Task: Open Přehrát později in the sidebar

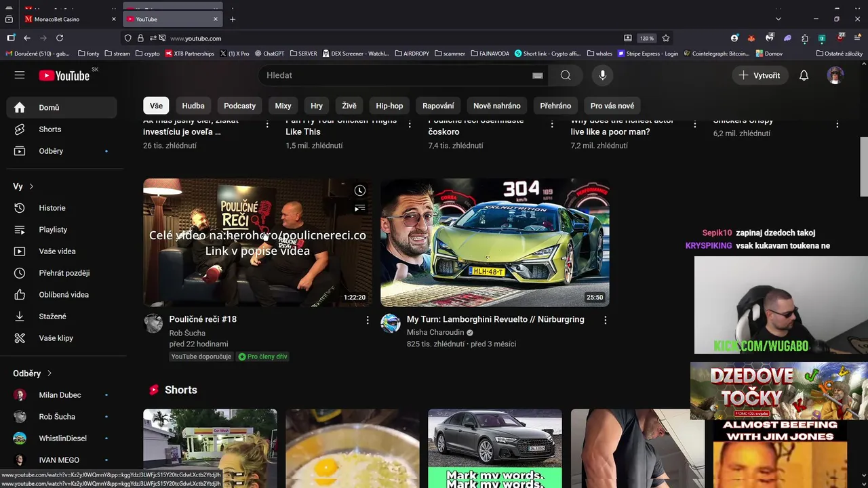Action: [x=62, y=273]
